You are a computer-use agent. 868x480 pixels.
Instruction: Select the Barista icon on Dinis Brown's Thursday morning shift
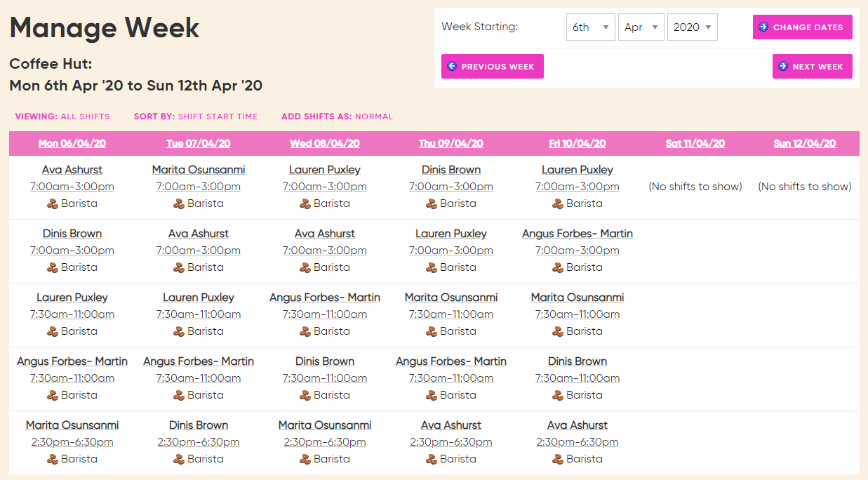click(430, 204)
